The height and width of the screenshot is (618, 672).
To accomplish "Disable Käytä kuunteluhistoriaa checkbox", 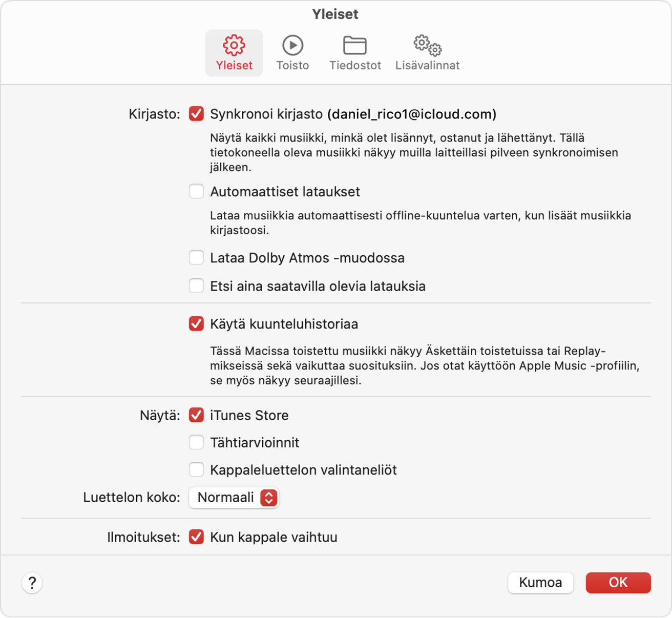I will (196, 324).
